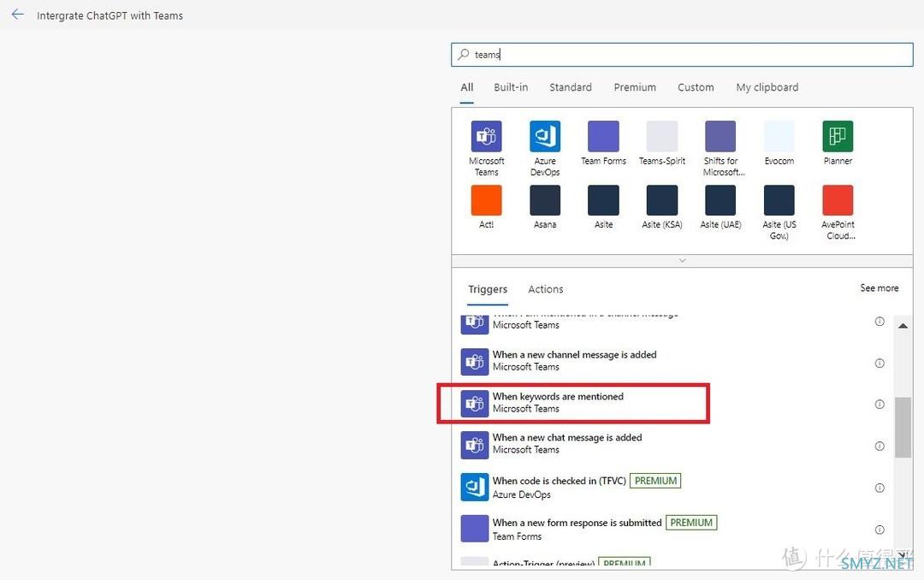Show info for new chat message trigger
The image size is (924, 580).
pos(880,447)
